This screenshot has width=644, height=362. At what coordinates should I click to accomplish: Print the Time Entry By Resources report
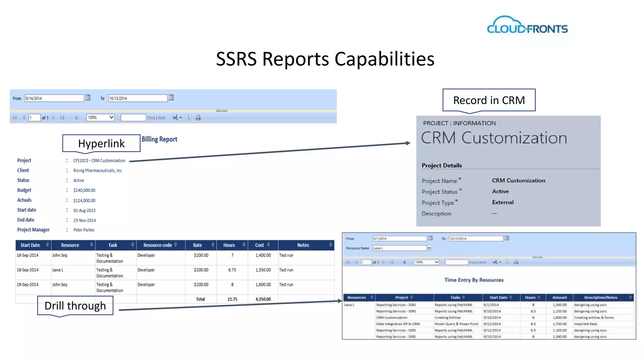tap(516, 262)
